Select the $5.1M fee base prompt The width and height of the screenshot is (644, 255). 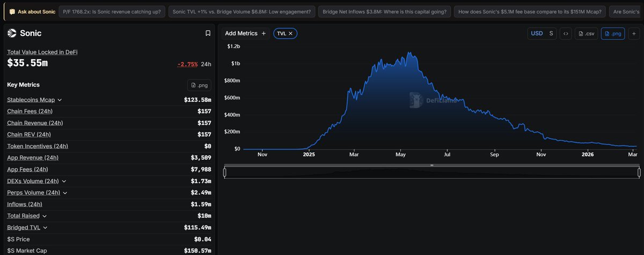530,11
